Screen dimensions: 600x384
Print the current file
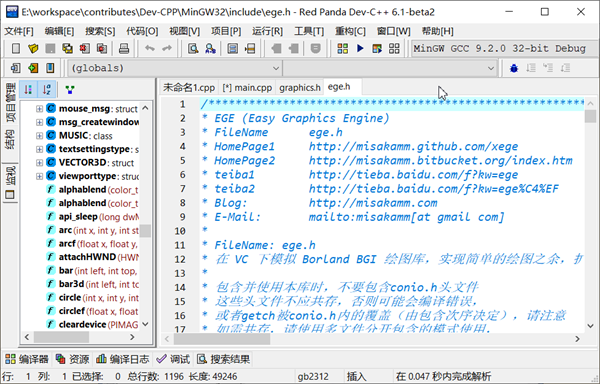click(x=124, y=49)
